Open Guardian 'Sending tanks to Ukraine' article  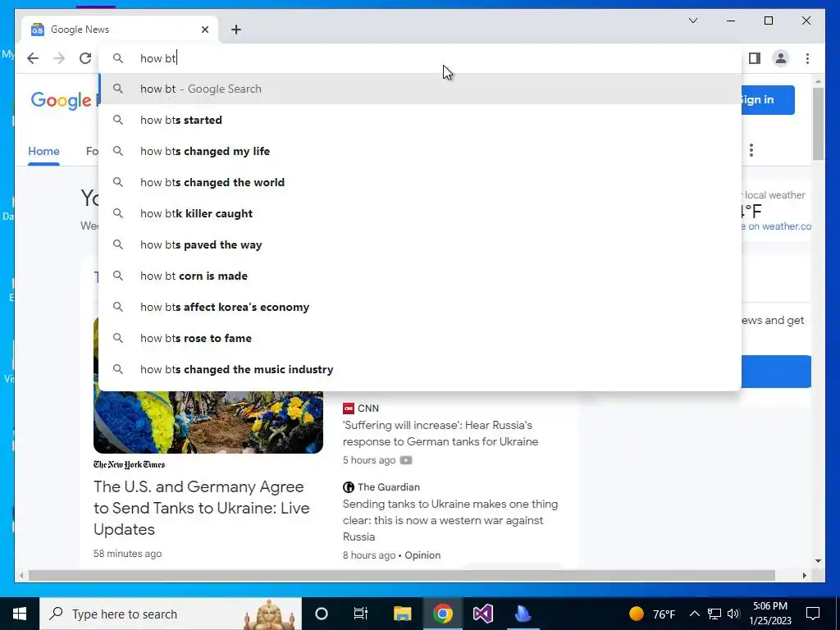pos(450,520)
